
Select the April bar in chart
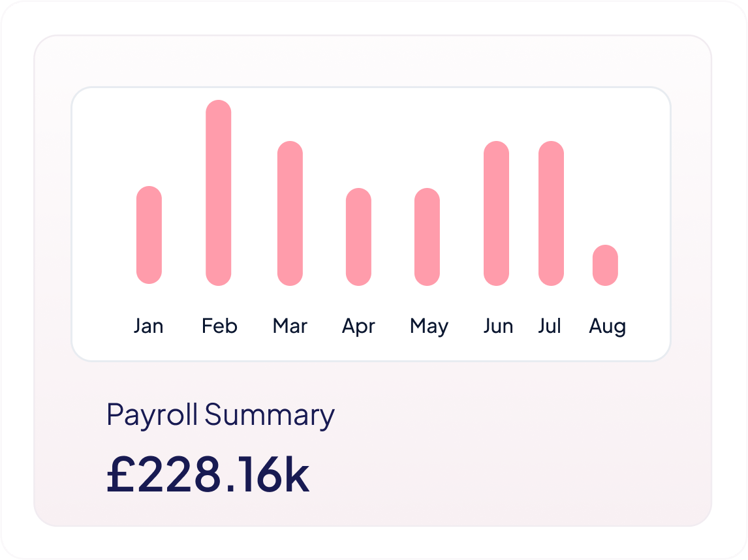point(358,237)
